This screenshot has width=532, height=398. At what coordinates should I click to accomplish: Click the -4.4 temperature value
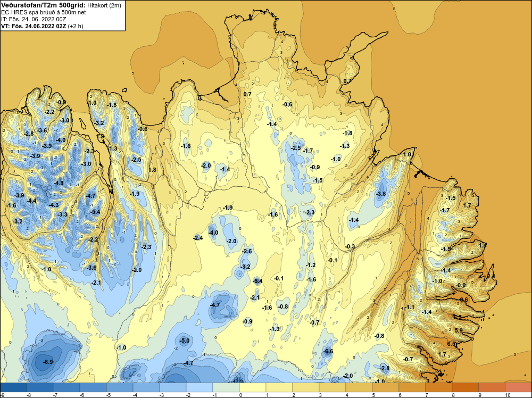[31, 201]
